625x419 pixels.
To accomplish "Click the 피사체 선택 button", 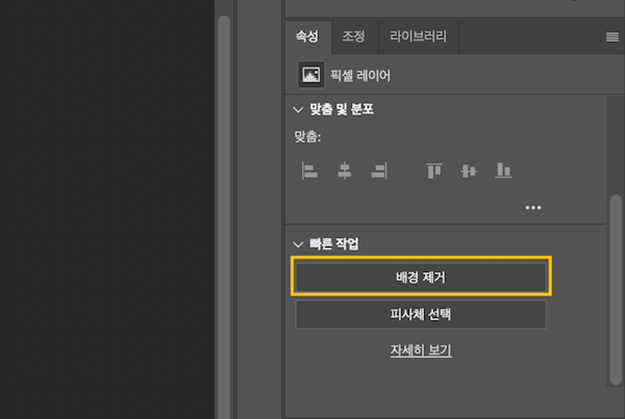I will (x=421, y=315).
